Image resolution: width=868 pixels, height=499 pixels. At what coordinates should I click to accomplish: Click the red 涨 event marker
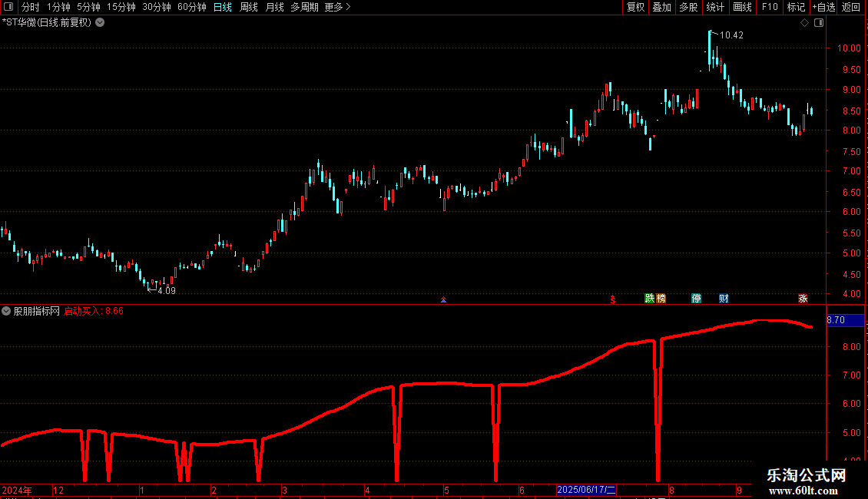(x=803, y=299)
